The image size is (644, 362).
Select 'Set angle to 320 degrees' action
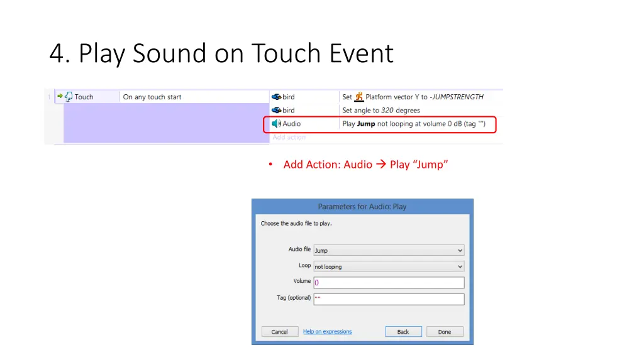381,111
